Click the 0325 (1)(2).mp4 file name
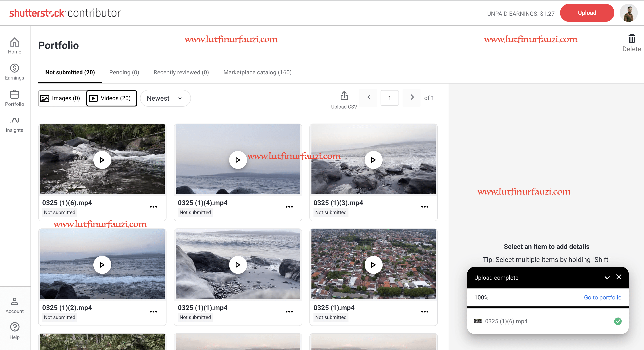 [x=67, y=308]
